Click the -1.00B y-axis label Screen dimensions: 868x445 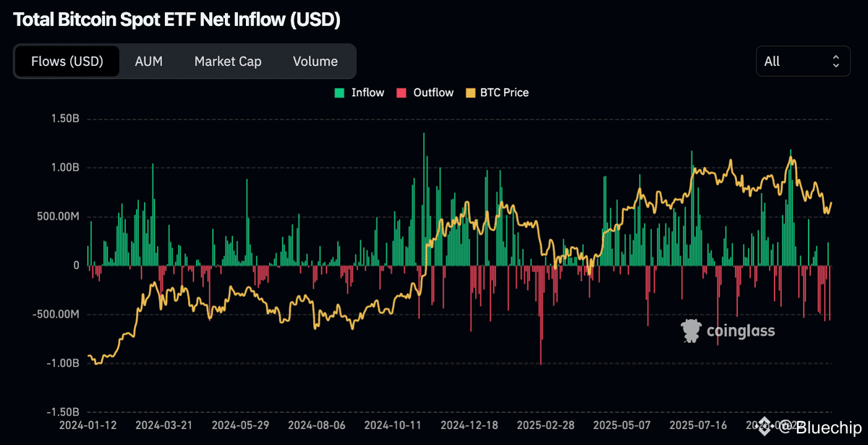pyautogui.click(x=62, y=363)
